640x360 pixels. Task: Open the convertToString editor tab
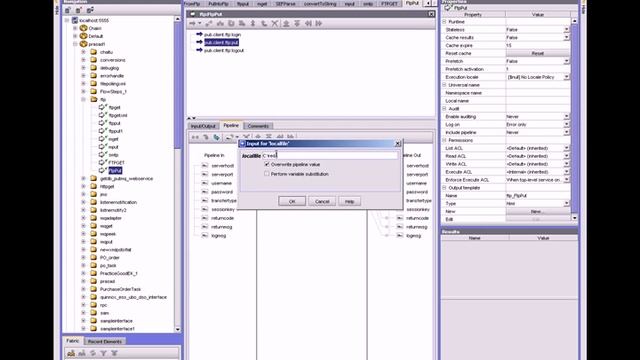320,4
